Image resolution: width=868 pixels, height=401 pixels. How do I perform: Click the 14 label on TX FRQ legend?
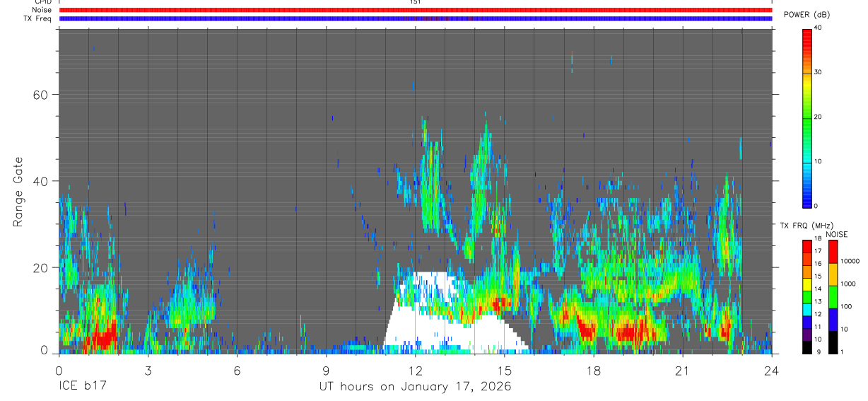[818, 289]
